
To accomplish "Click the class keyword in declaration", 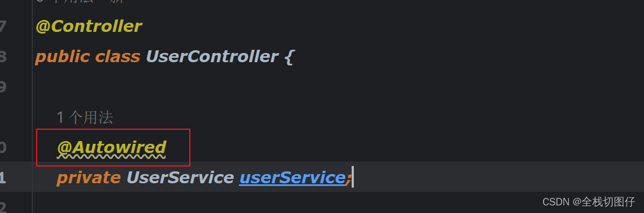I will (x=118, y=56).
